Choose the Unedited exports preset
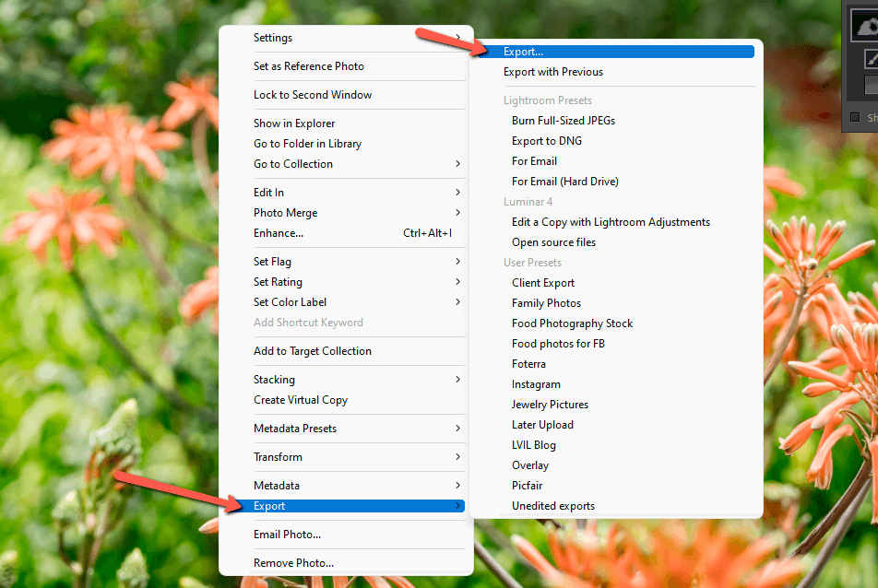The image size is (878, 588). [x=616, y=506]
